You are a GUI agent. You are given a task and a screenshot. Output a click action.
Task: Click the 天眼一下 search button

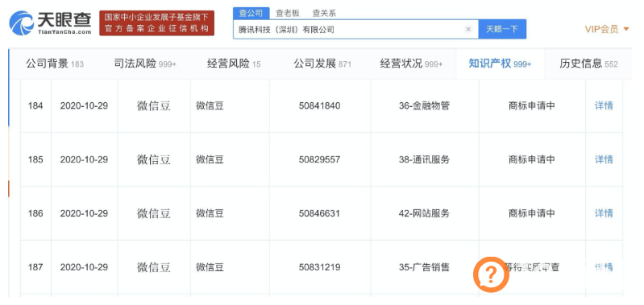pyautogui.click(x=502, y=29)
